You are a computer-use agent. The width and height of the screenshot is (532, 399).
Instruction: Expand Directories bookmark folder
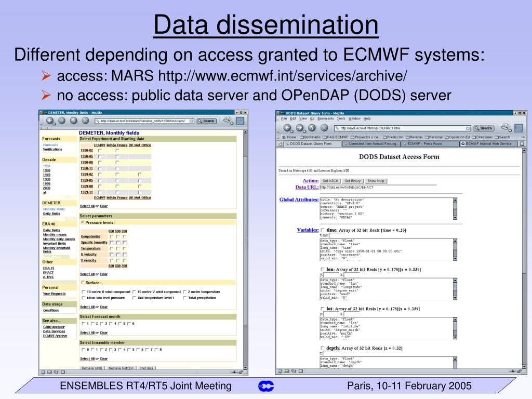(483, 137)
